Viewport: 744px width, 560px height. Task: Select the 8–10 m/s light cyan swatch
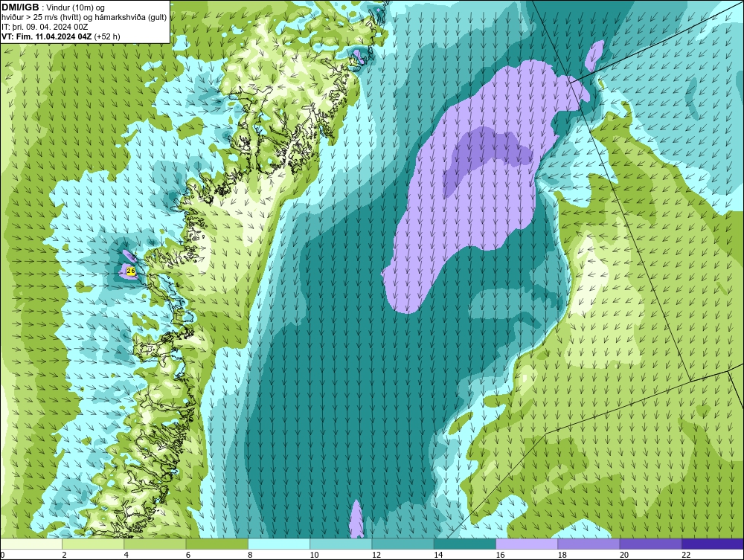click(x=279, y=544)
